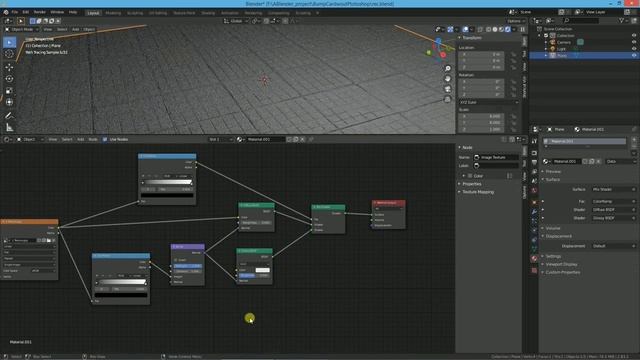
Task: Toggle the Use Nodes checkbox
Action: click(x=105, y=140)
